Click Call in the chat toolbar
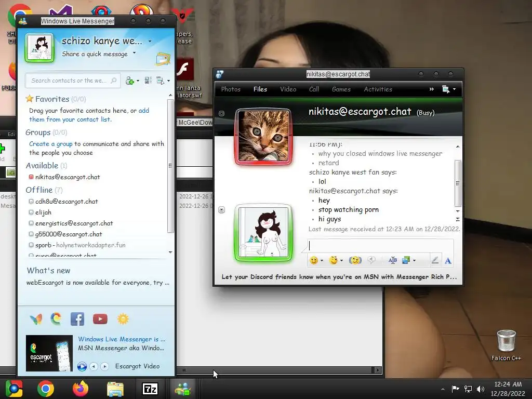Viewport: 532px width, 399px height. 314,89
